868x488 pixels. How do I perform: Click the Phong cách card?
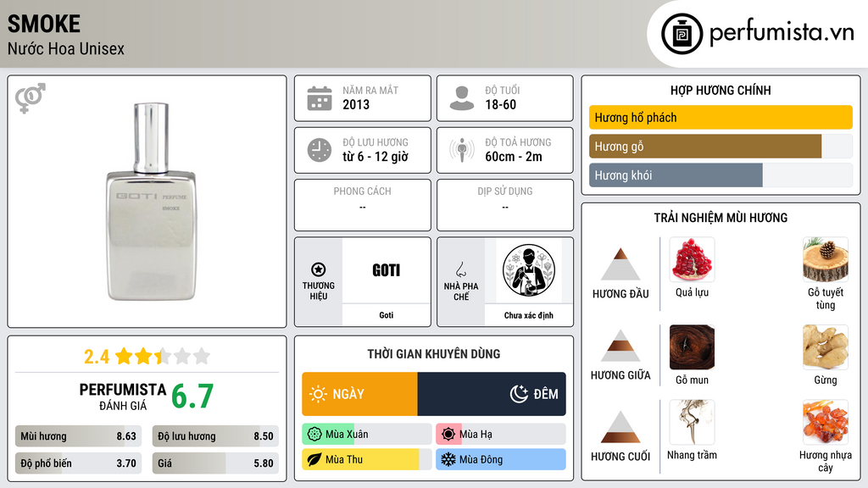[x=363, y=205]
